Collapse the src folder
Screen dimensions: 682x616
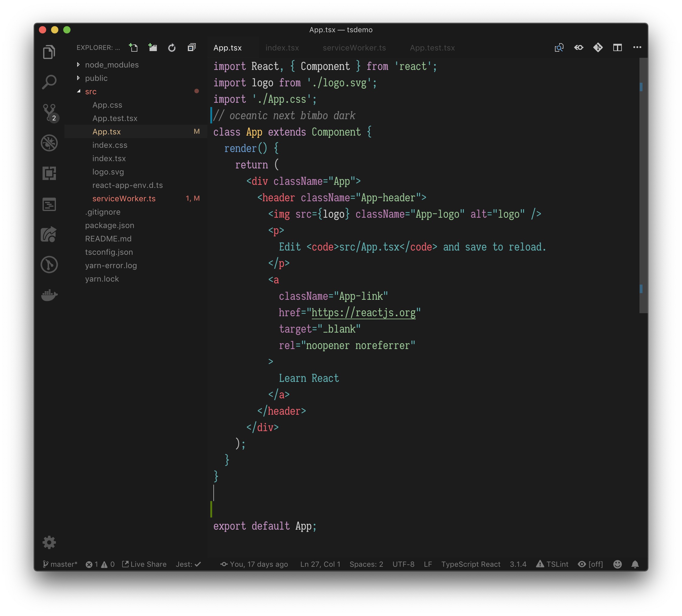coord(90,92)
